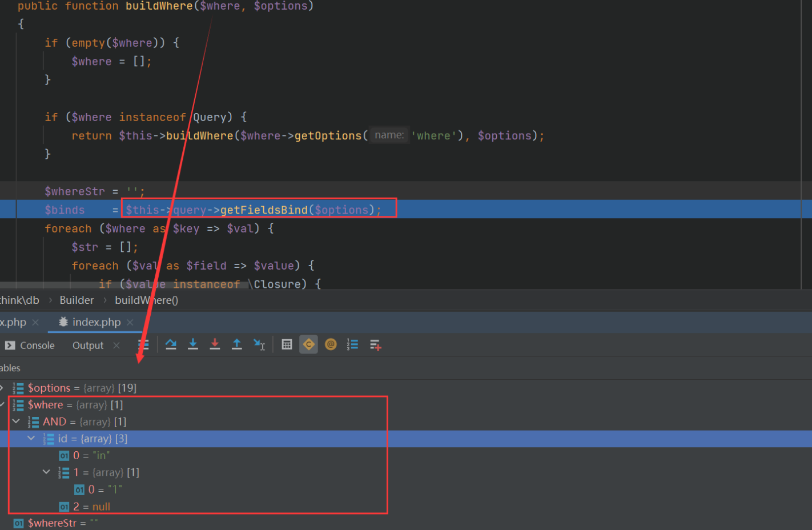Click scalar icon beside 2 = null
The height and width of the screenshot is (530, 812).
pyautogui.click(x=64, y=507)
